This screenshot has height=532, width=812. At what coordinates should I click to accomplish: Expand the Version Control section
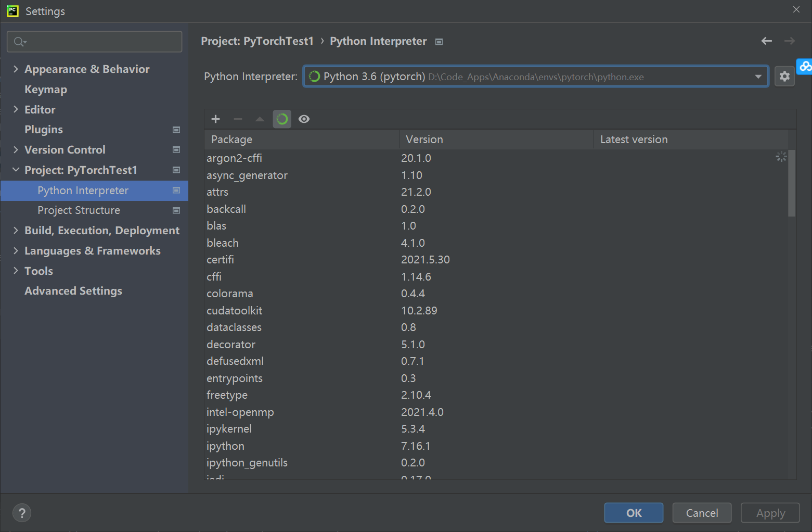(x=16, y=150)
